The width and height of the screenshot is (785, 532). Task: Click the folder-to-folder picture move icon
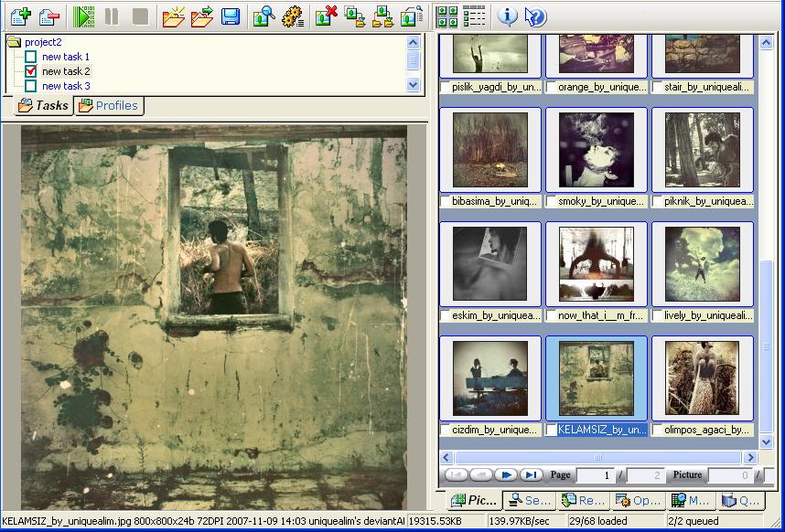pyautogui.click(x=382, y=16)
